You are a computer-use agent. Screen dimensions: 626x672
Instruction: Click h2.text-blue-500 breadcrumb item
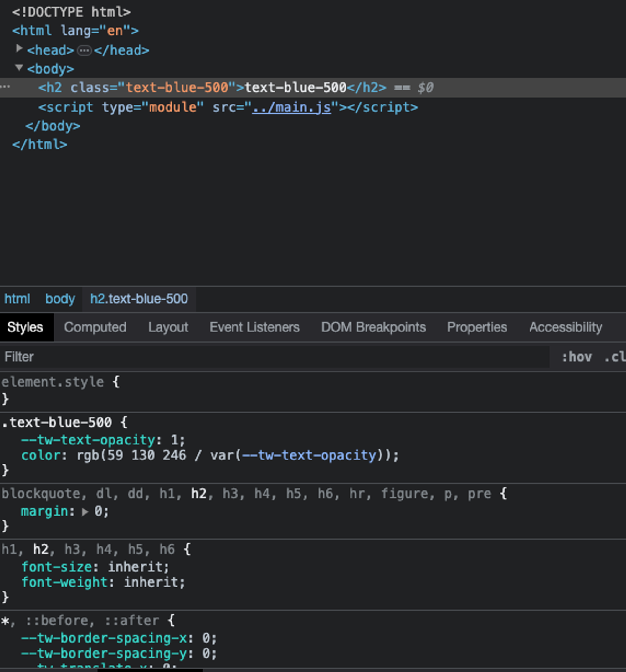[139, 299]
